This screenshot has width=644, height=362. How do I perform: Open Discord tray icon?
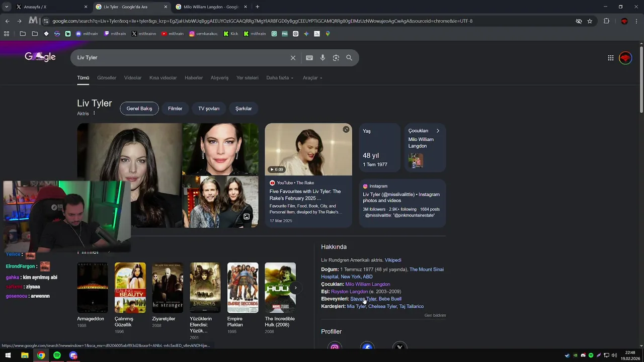583,355
